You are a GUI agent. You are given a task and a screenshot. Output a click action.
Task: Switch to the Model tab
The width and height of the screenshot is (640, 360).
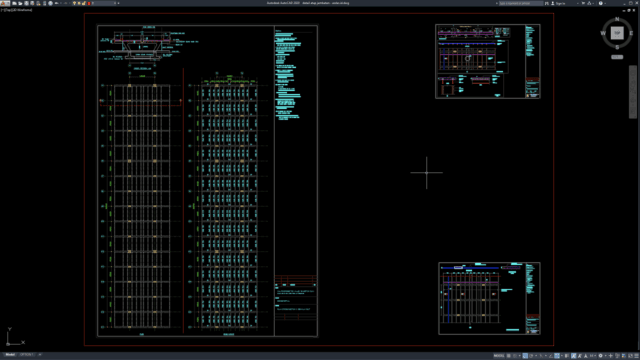tap(10, 355)
